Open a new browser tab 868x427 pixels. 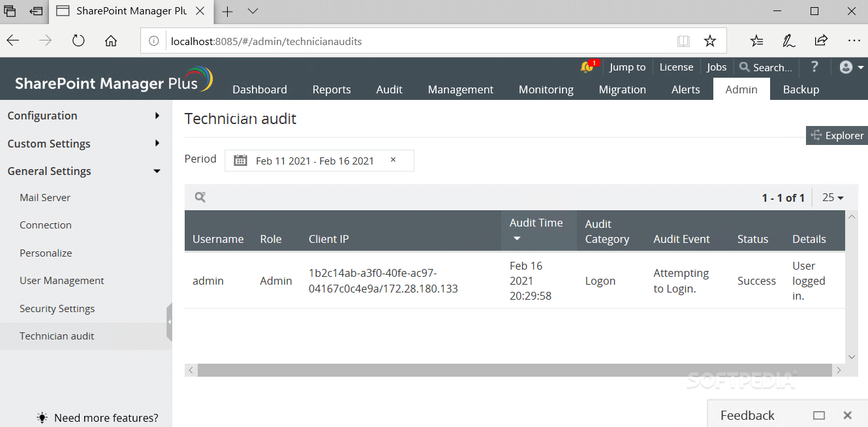pos(227,11)
